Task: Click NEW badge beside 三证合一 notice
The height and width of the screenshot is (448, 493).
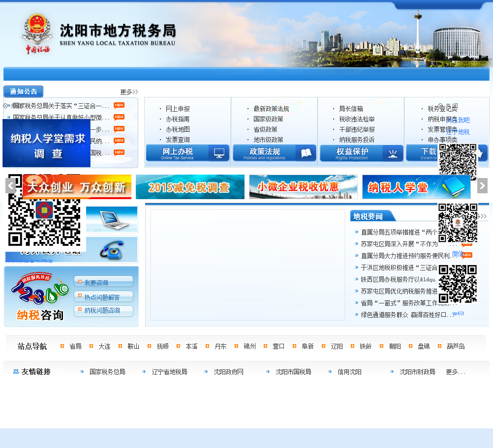Action: pyautogui.click(x=119, y=105)
